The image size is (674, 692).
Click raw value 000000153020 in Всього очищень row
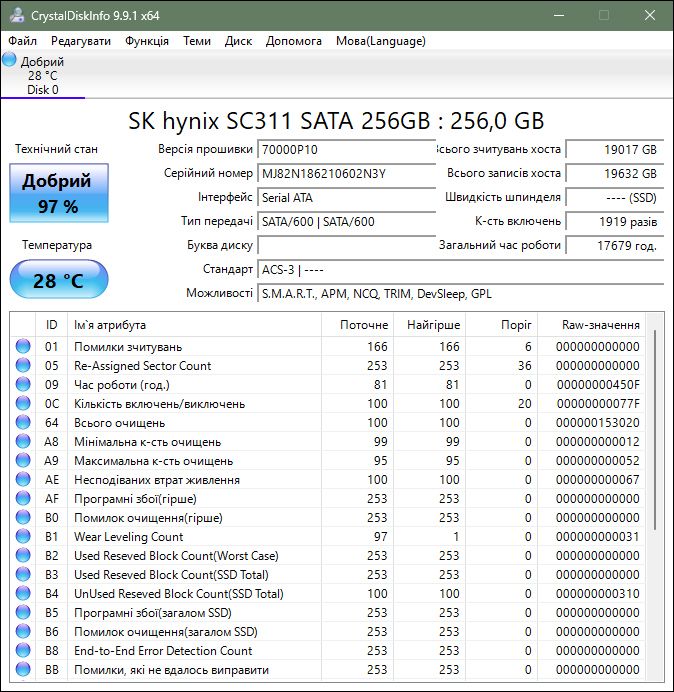[598, 422]
